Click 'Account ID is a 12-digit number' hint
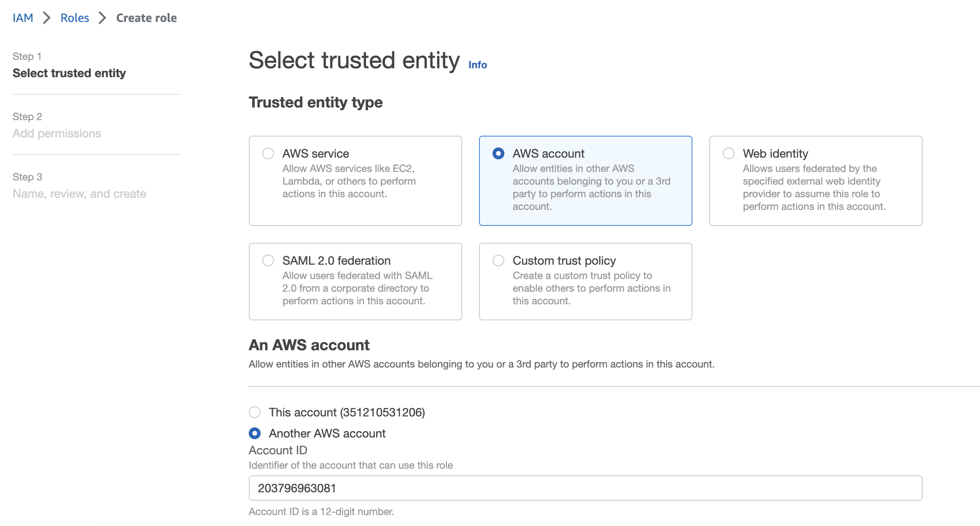 [321, 512]
